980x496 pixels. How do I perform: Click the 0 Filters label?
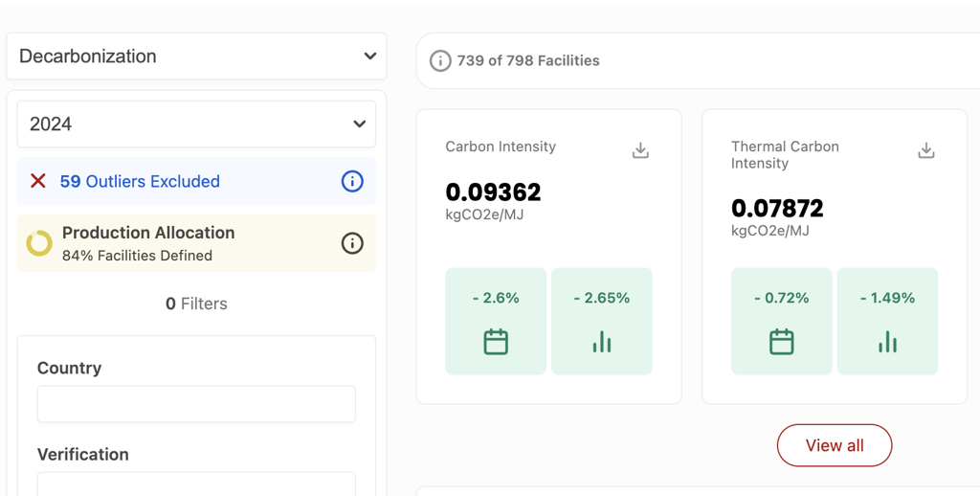pos(196,304)
